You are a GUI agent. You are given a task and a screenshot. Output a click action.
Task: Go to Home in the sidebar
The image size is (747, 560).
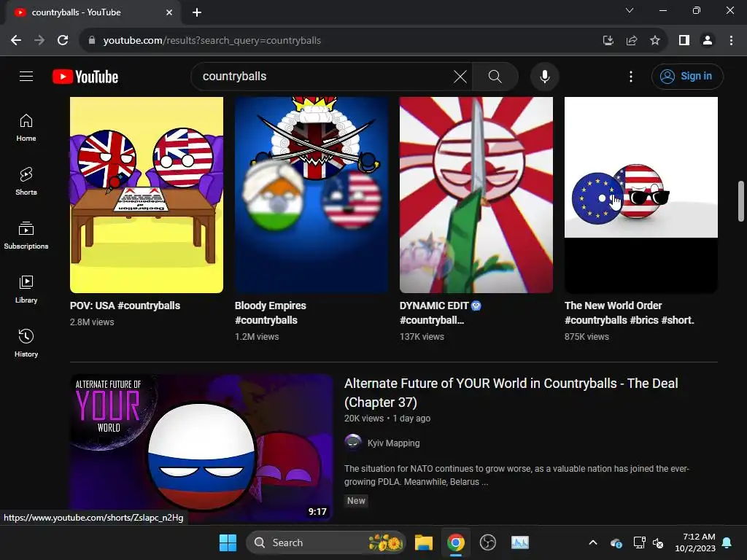pos(26,128)
